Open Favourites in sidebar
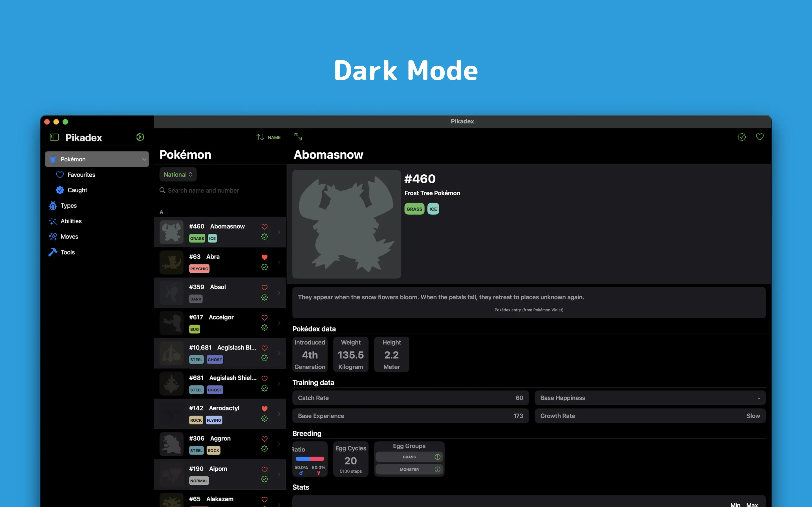 (81, 175)
